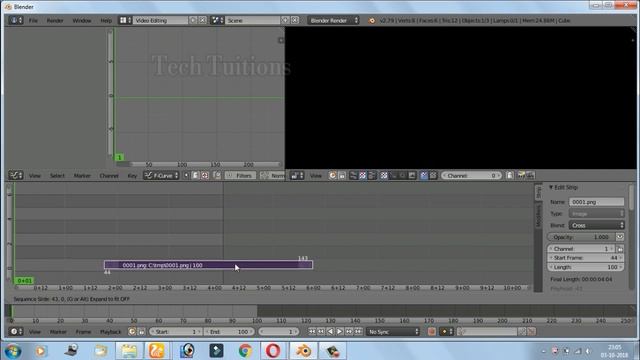Open the Video Editing screen layout dropdown
Screen dimensions: 640x360
click(x=124, y=20)
